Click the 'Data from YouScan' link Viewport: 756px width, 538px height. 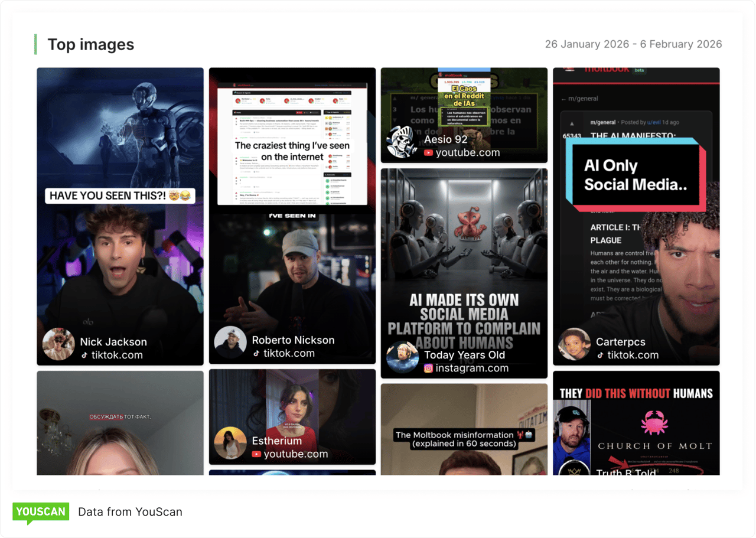(x=130, y=512)
